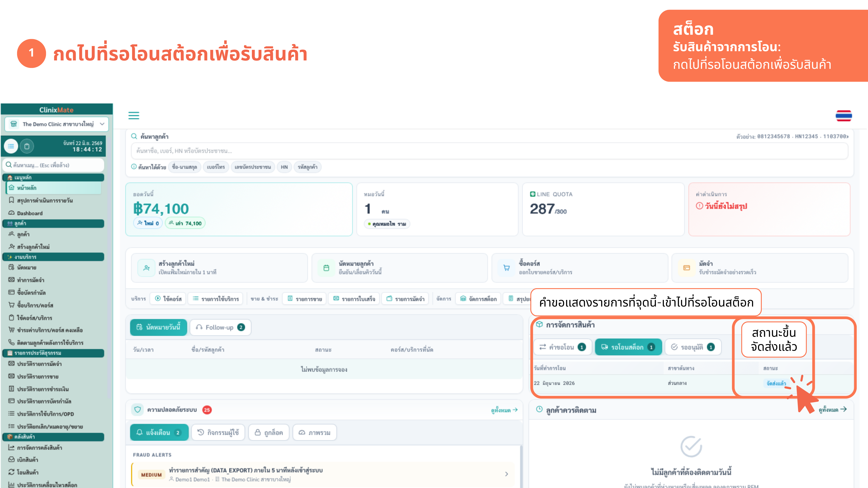Click the รายการมัดจำ toolbar button
The width and height of the screenshot is (868, 488).
tap(405, 298)
